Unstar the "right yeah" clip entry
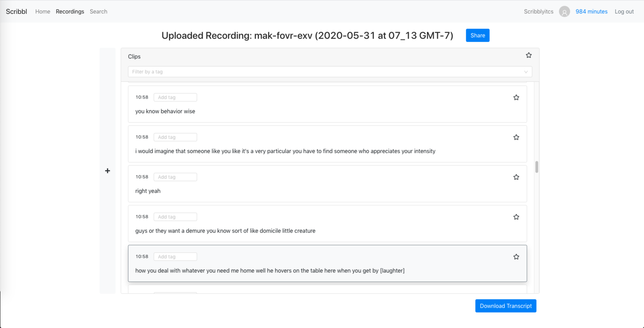Screen dimensions: 644x328 [x=516, y=177]
